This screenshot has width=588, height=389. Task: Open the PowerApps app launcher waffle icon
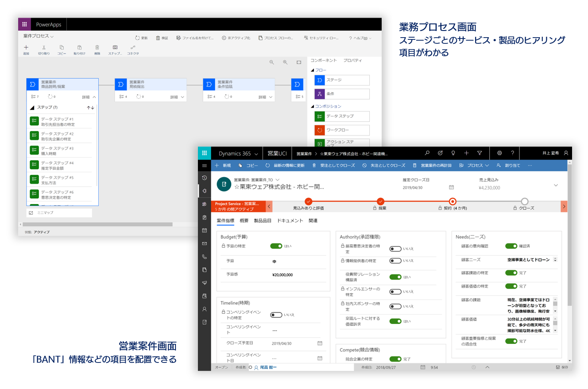tap(24, 24)
